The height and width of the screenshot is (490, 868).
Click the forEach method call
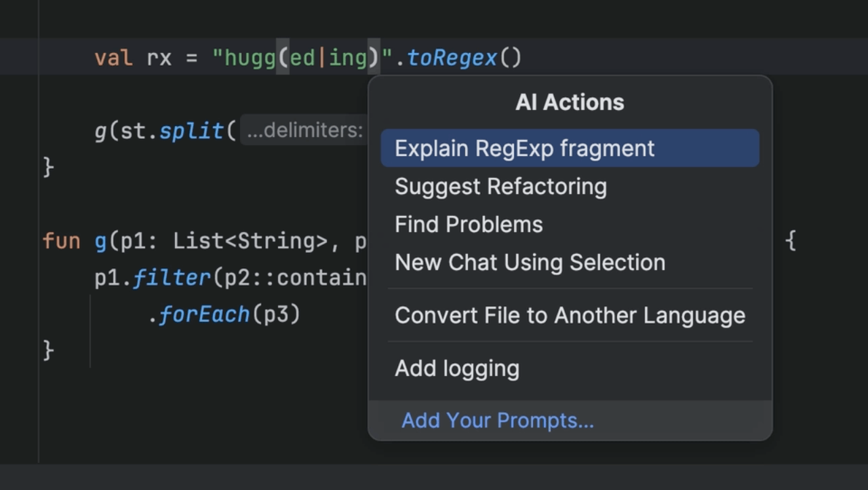pyautogui.click(x=204, y=315)
